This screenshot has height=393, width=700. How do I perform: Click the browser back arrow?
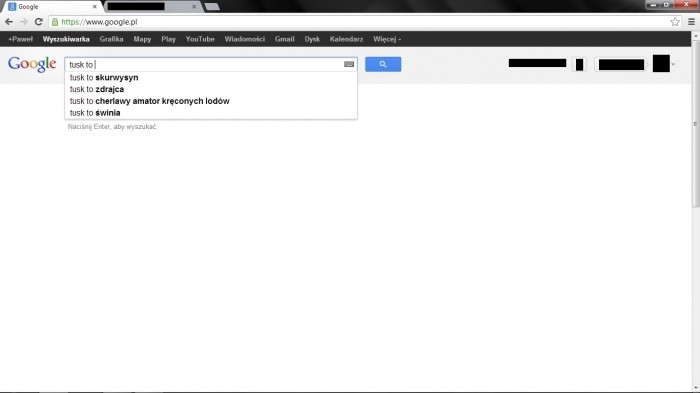(x=9, y=22)
